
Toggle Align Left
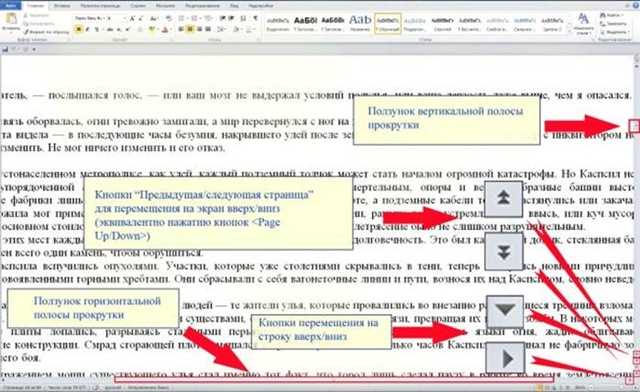coord(181,30)
